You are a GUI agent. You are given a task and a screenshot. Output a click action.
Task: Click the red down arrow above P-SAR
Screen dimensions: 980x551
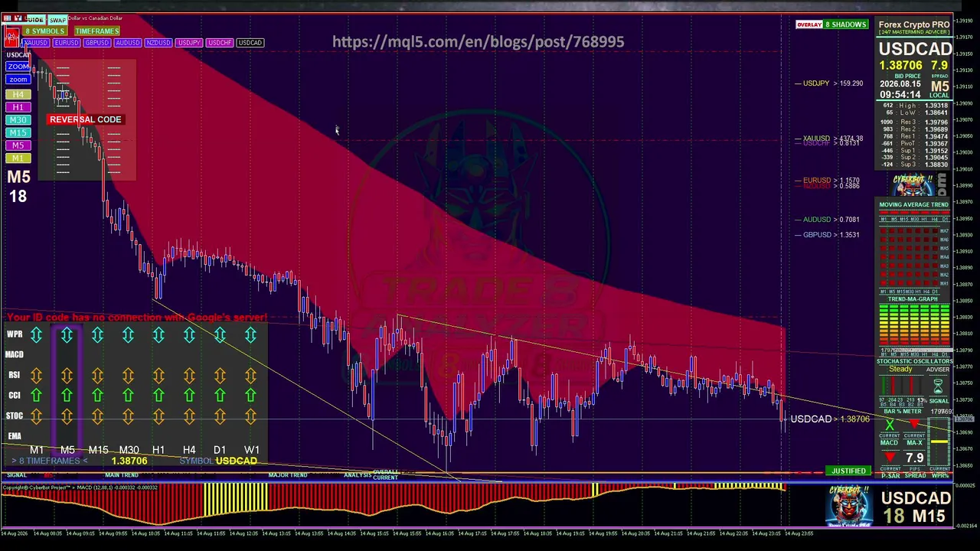890,458
